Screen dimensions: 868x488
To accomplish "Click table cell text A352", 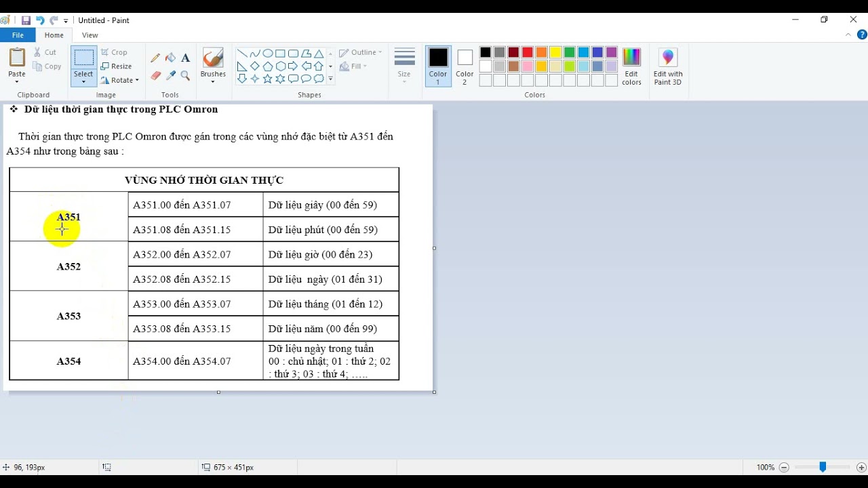I will tap(68, 266).
